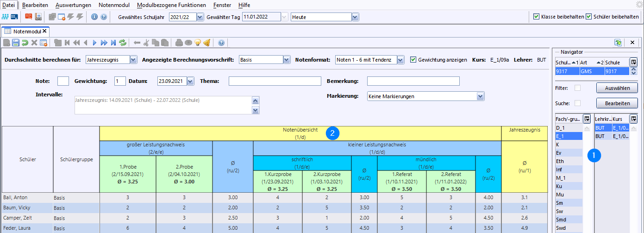
Task: Select student row Feder, Laura
Action: coord(275,228)
